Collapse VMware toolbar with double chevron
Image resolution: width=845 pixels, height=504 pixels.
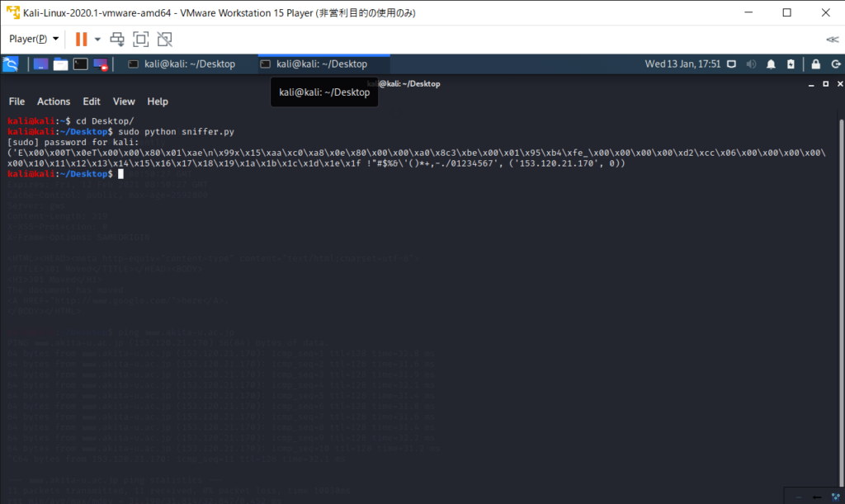coord(832,39)
